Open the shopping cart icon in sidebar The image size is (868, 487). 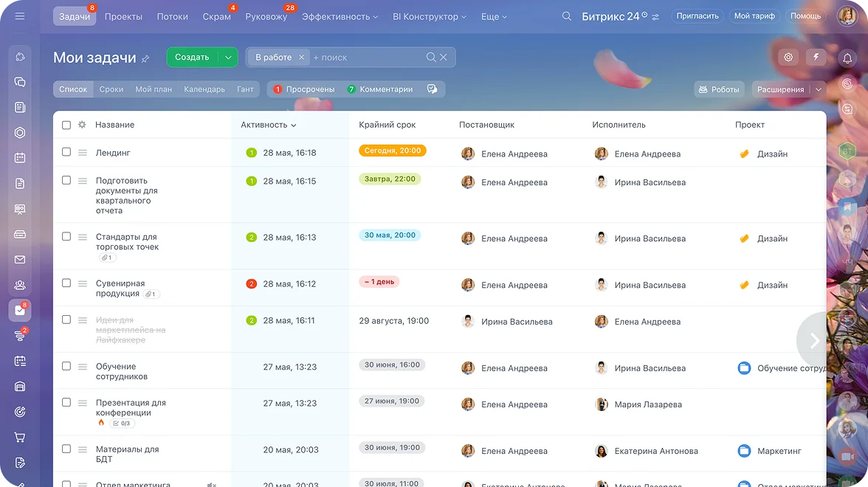(20, 438)
